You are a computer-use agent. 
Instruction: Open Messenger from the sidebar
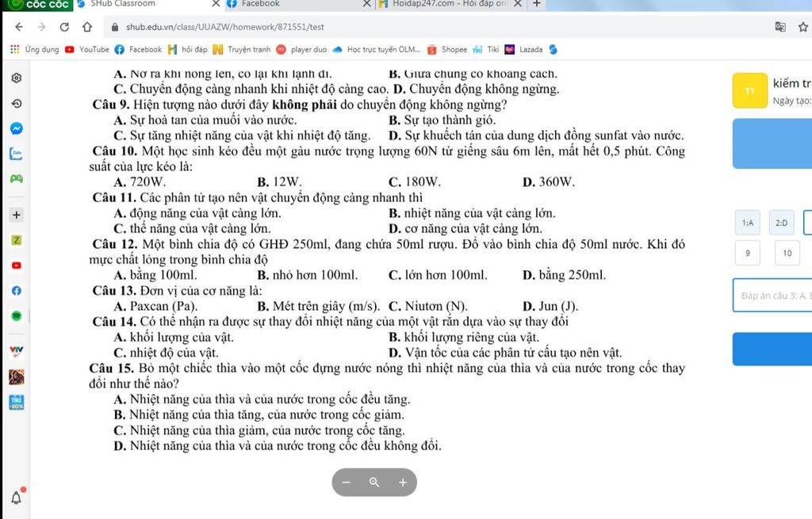[x=17, y=128]
